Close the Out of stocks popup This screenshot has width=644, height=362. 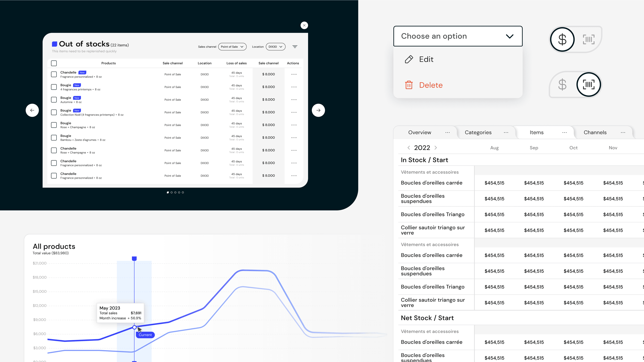click(x=304, y=25)
